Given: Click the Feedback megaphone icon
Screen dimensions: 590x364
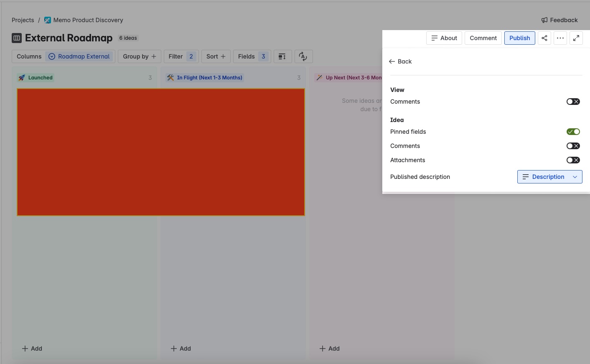Looking at the screenshot, I should click(x=544, y=20).
